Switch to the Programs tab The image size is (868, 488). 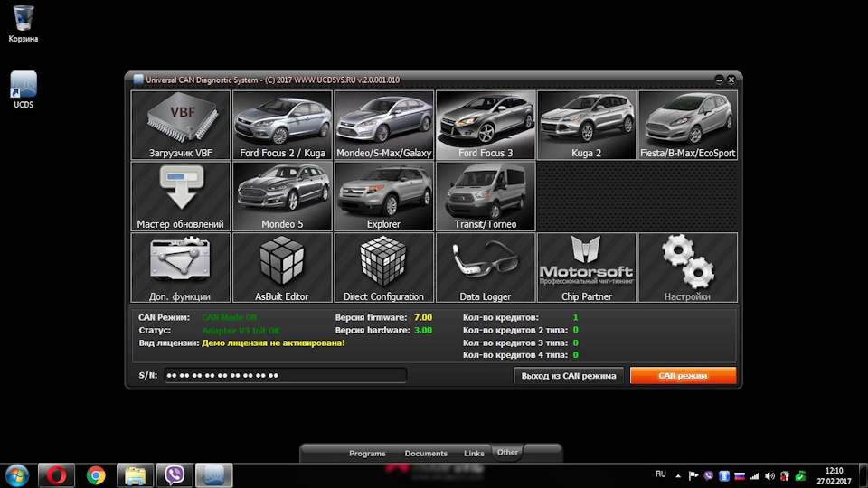[x=367, y=453]
